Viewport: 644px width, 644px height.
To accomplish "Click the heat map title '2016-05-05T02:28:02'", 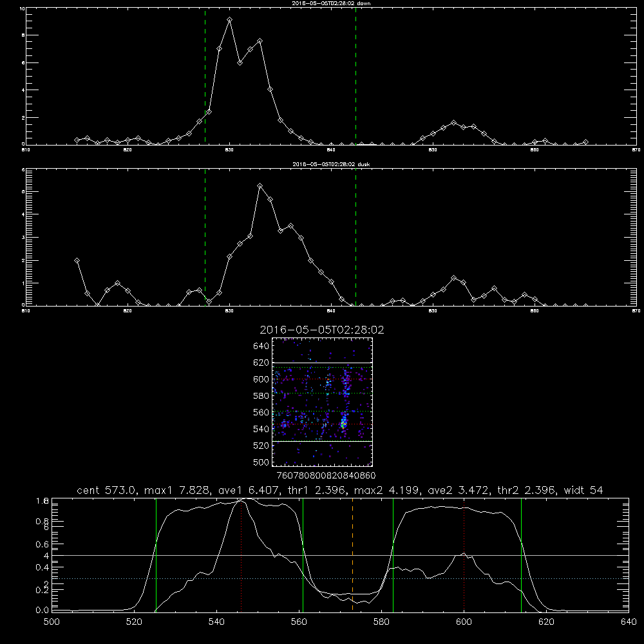I will pyautogui.click(x=322, y=330).
